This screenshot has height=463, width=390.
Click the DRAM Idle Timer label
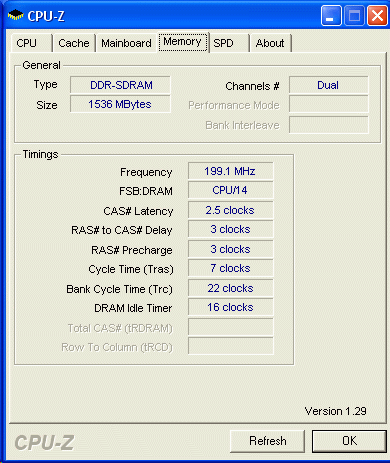point(133,308)
